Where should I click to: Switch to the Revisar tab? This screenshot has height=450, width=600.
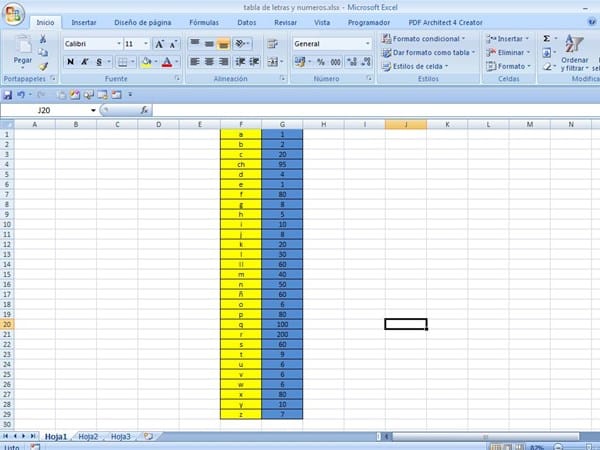[x=285, y=23]
